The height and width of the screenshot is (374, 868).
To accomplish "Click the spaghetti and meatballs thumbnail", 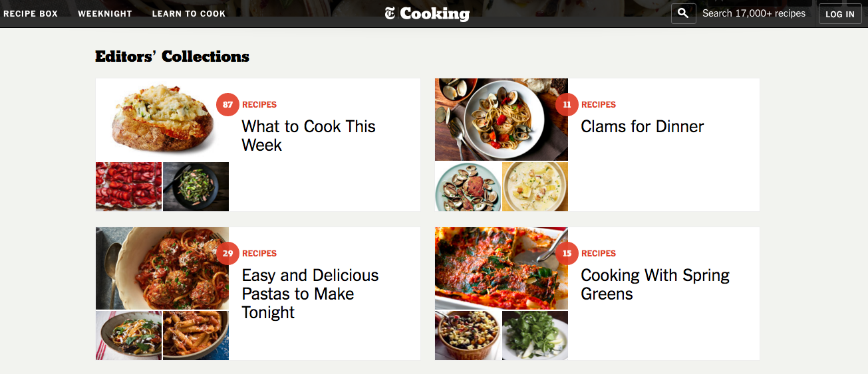I will 162,268.
